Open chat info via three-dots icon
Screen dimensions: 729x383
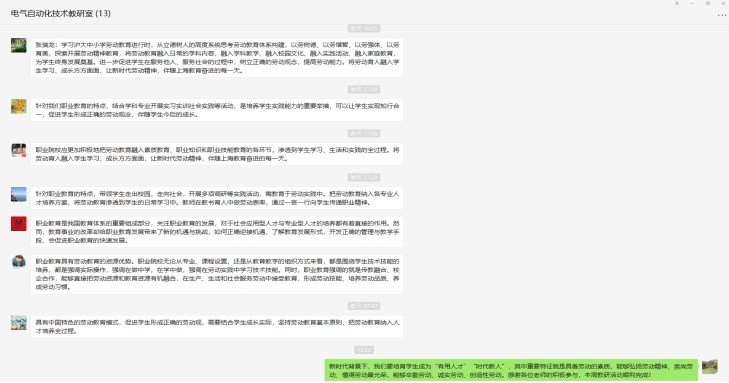pos(722,15)
